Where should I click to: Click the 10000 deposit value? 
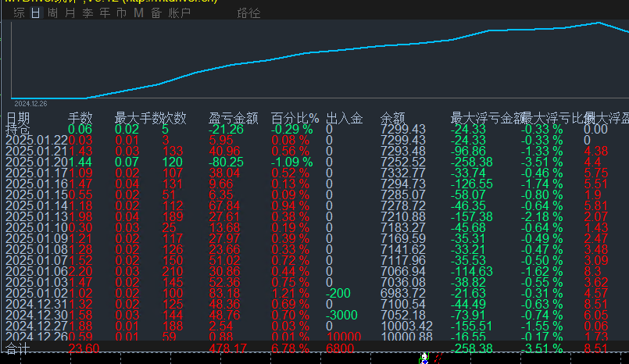click(344, 337)
